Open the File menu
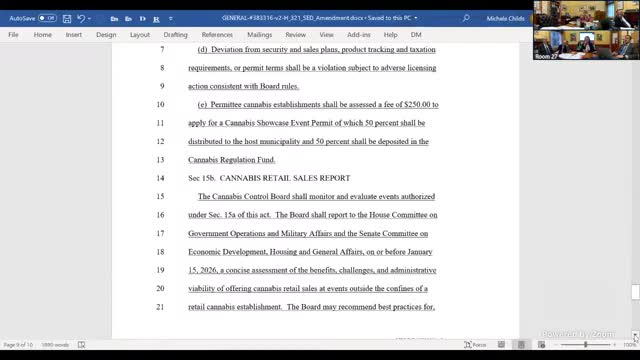 (13, 35)
